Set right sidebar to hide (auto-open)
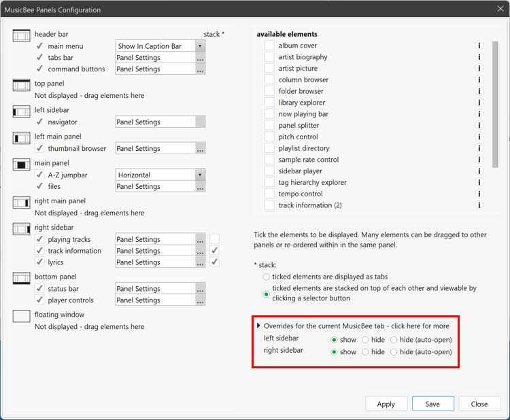This screenshot has width=510, height=420. click(x=394, y=352)
